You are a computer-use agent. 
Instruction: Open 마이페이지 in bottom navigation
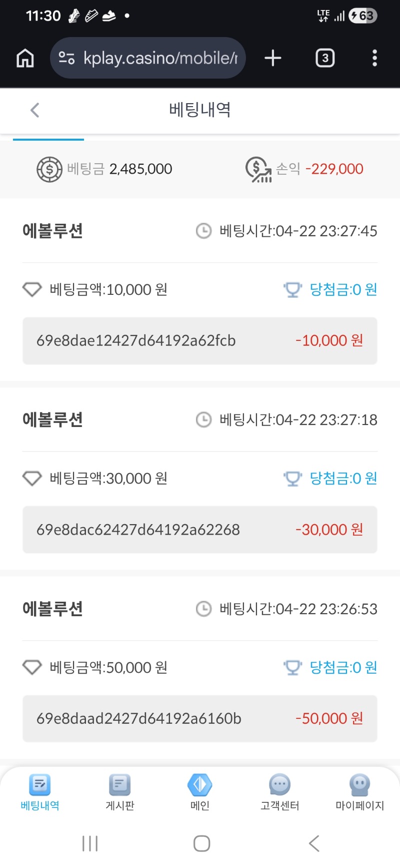pos(359,791)
